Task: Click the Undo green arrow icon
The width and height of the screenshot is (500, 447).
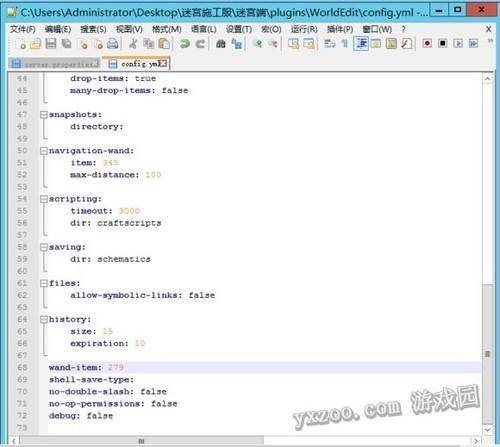Action: (x=184, y=44)
